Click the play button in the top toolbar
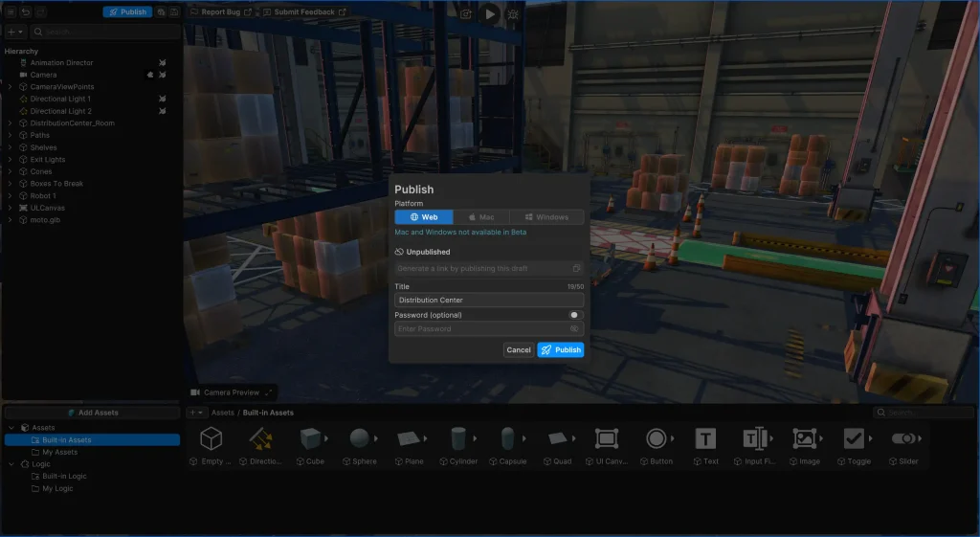Viewport: 980px width, 537px height. [490, 13]
